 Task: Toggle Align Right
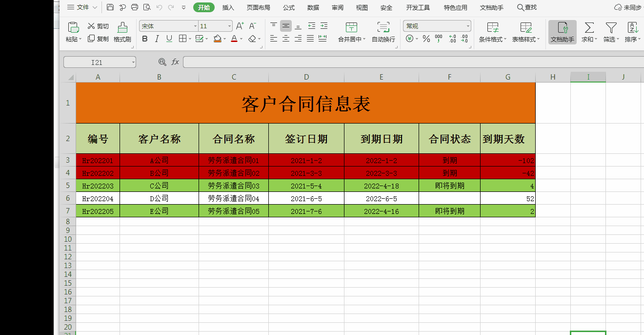(x=298, y=39)
